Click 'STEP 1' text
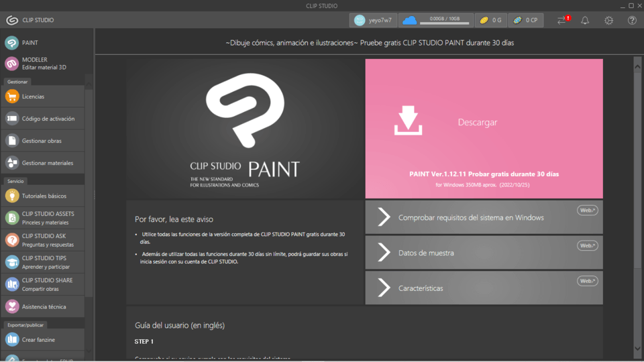The height and width of the screenshot is (362, 644). (x=144, y=341)
